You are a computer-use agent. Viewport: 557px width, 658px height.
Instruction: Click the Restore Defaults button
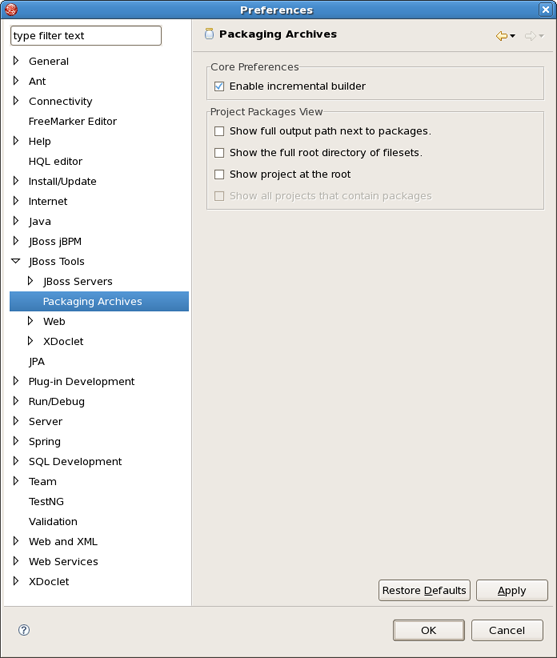[x=424, y=590]
